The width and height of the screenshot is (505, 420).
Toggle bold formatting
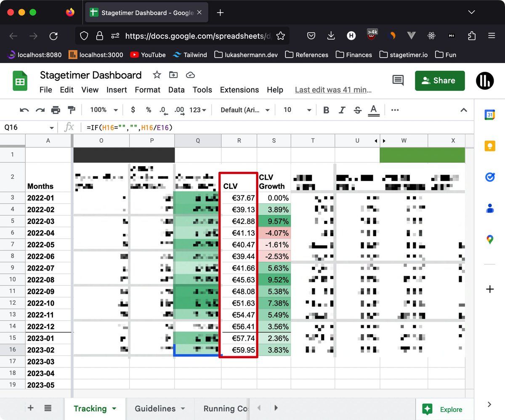tap(326, 110)
